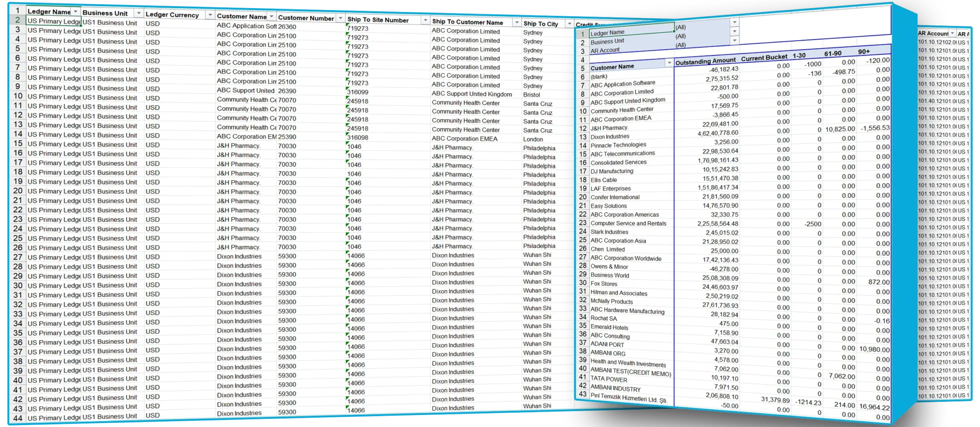
Task: Open the Ledger Name column filter arrow
Action: click(x=75, y=11)
